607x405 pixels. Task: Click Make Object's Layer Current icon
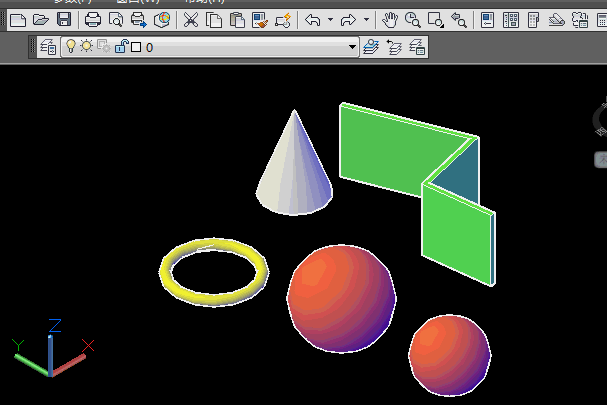coord(371,47)
